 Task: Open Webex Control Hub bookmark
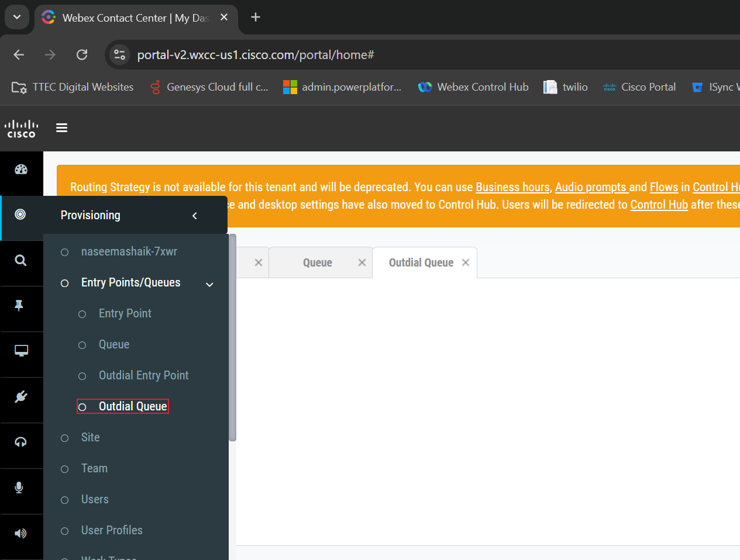click(474, 87)
